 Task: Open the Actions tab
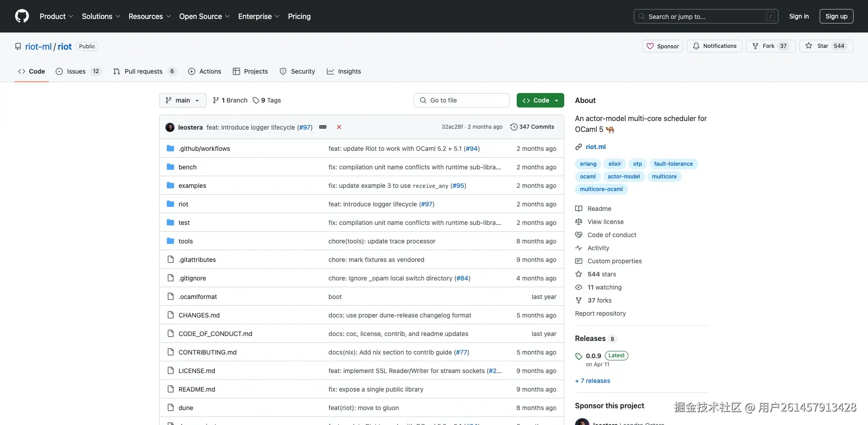(x=204, y=71)
